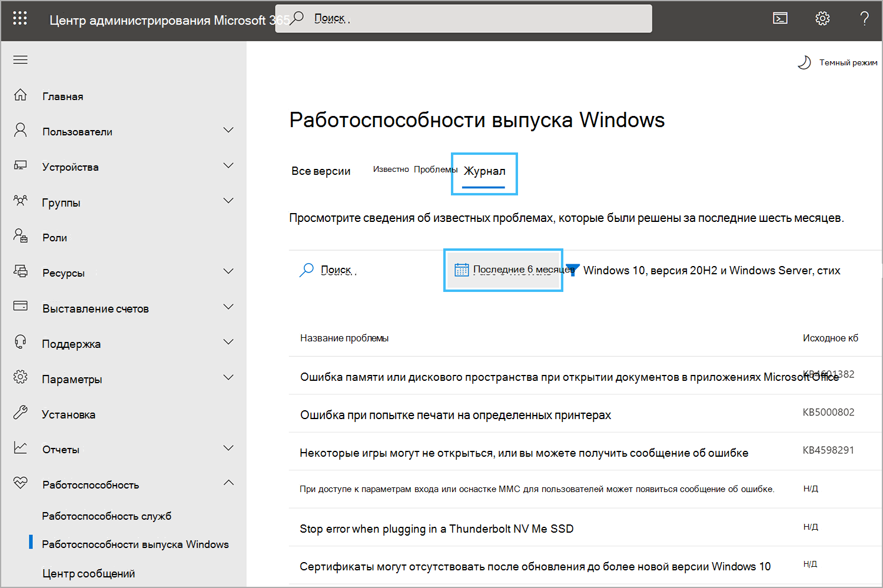883x588 pixels.
Task: Click the Windows 10 версия 20H2 filter text
Action: pyautogui.click(x=712, y=270)
